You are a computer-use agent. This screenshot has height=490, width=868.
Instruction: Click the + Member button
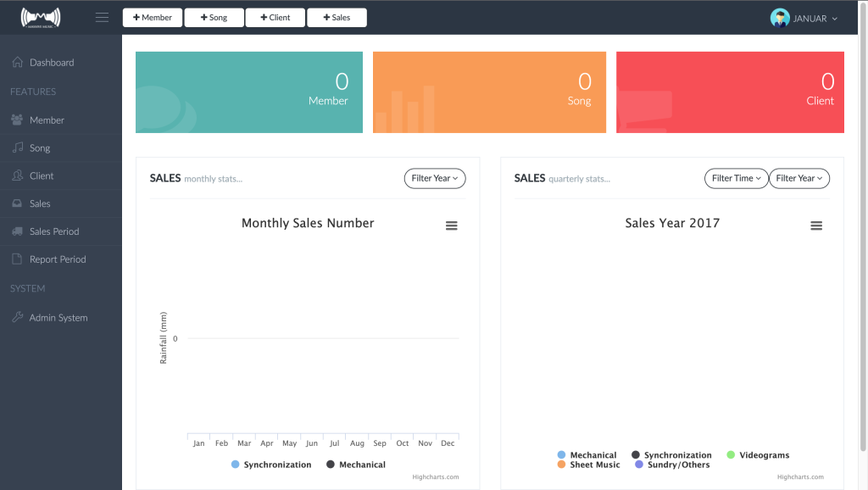[153, 18]
